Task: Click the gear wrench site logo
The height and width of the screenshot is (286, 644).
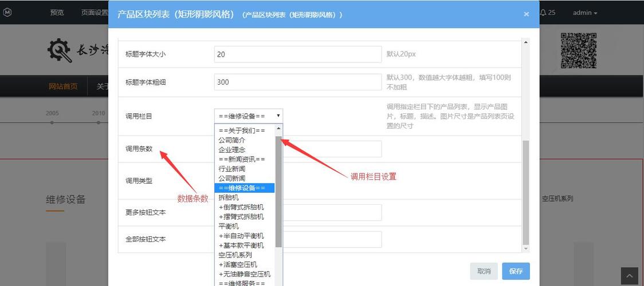Action: pyautogui.click(x=60, y=50)
